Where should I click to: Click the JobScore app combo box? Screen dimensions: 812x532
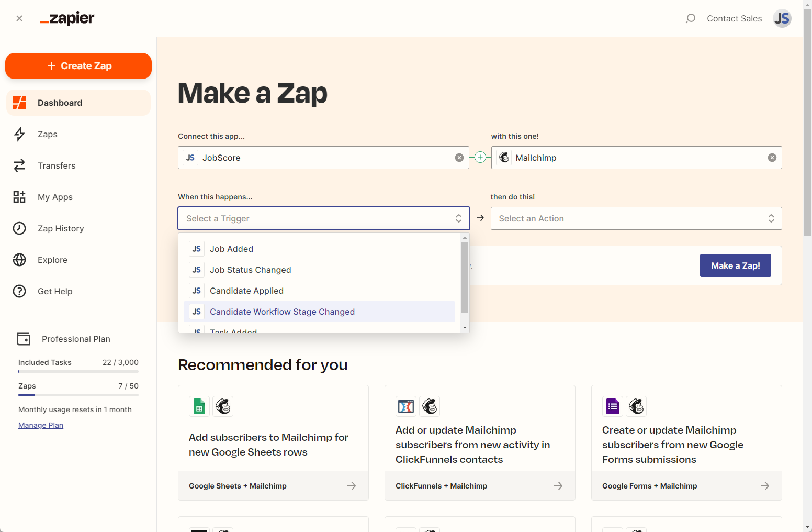323,158
